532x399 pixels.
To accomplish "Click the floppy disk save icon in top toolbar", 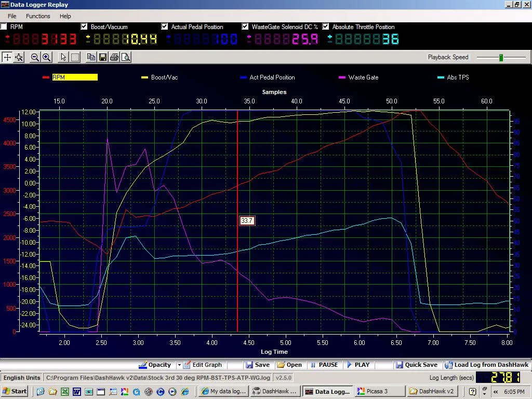I will tap(103, 57).
